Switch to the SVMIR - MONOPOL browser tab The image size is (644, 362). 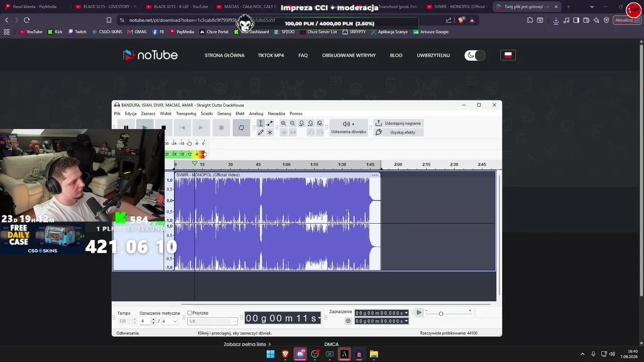456,7
